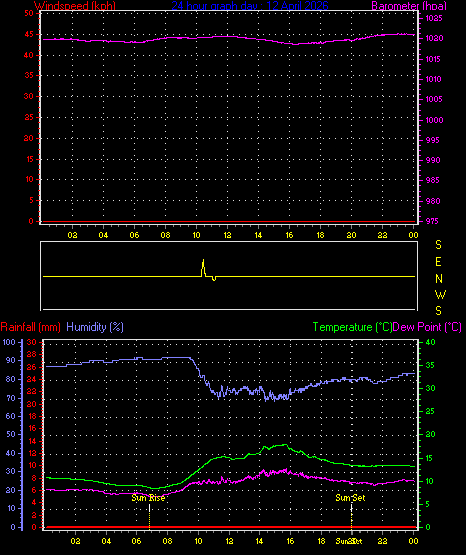
Task: Click the "Humidity (%)" legend label
Action: coord(95,327)
